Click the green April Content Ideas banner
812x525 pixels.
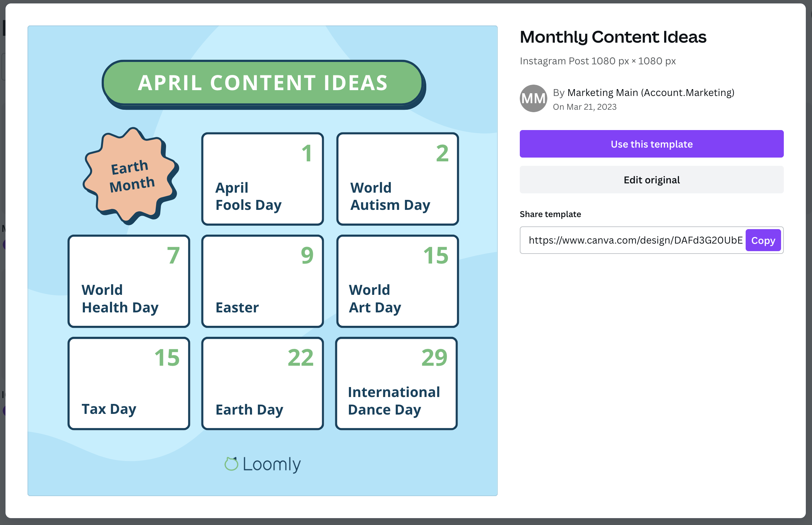(x=263, y=83)
